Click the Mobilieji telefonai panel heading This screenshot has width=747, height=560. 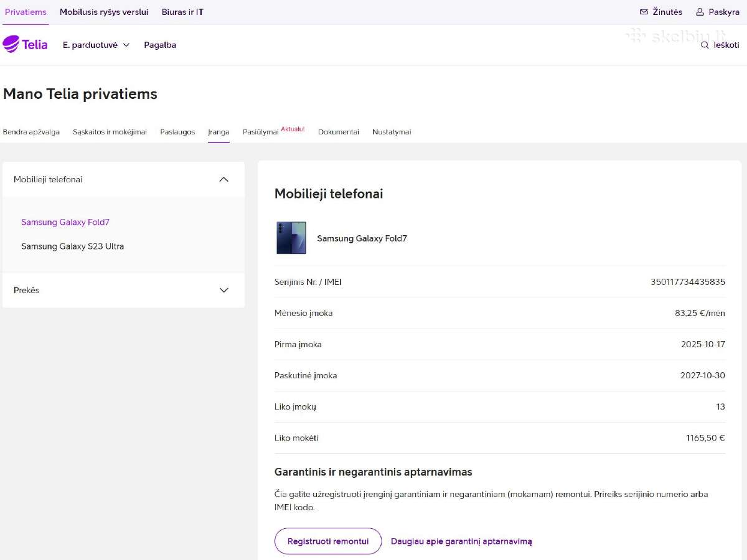(x=329, y=194)
